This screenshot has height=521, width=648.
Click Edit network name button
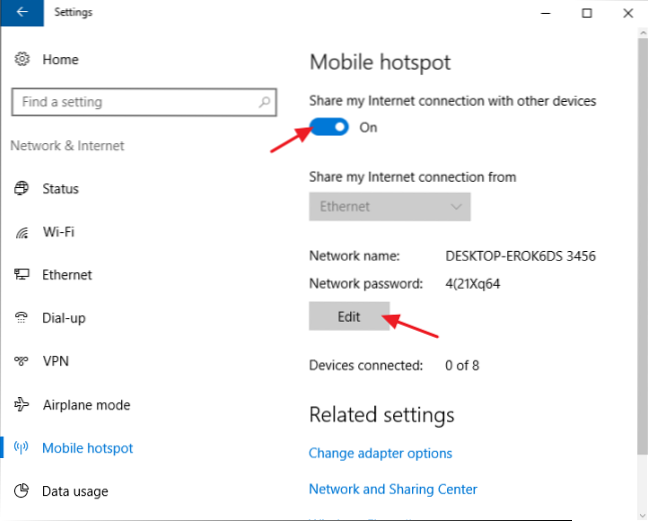349,316
